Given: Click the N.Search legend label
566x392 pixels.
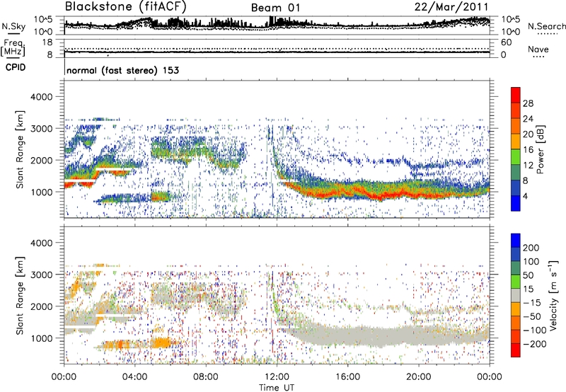Looking at the screenshot, I should coord(546,26).
